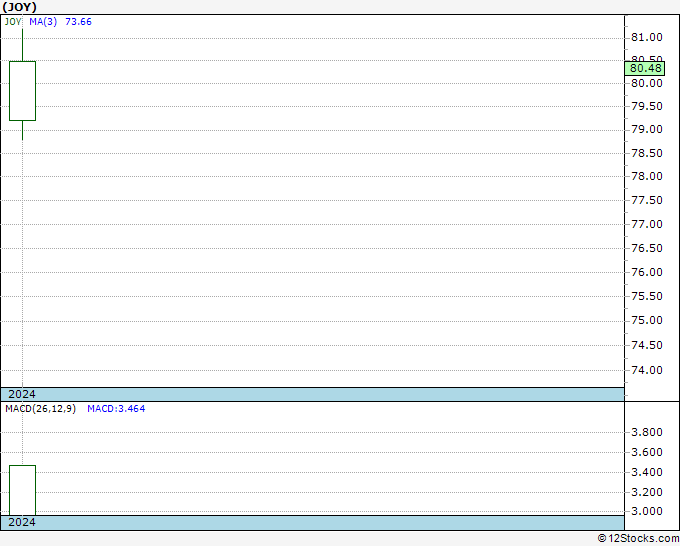Screen dimensions: 680x546
Task: Open the 12Stocks.com copyright link
Action: [638, 539]
